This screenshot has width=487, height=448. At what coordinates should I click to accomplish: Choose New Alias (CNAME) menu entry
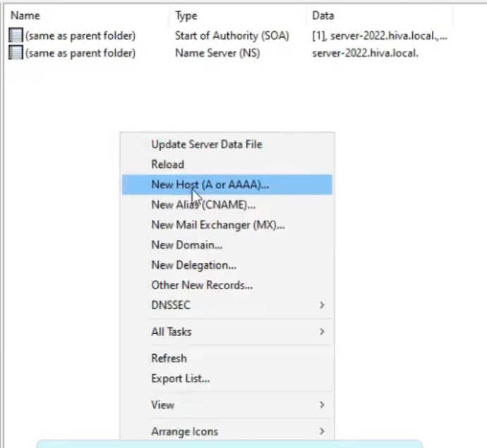point(227,205)
